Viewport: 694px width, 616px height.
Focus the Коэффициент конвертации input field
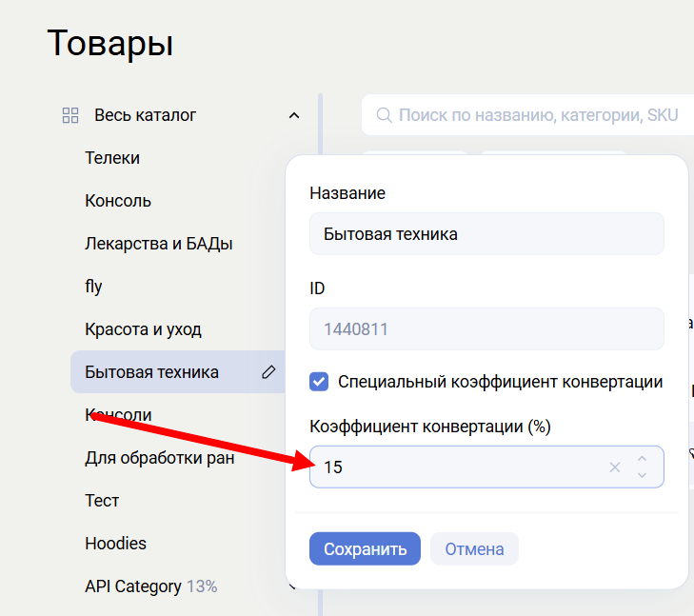[457, 467]
